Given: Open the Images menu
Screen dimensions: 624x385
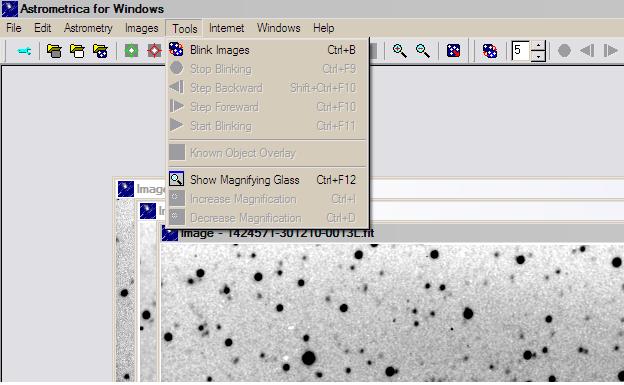Looking at the screenshot, I should click(x=142, y=28).
